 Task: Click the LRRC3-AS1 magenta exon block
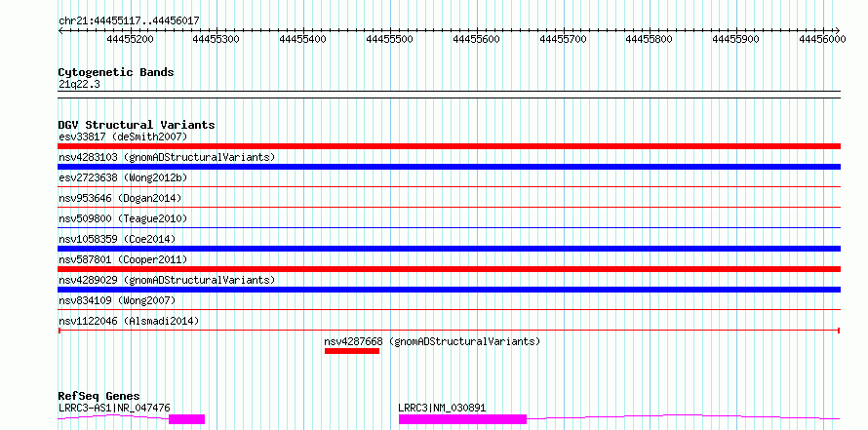tap(187, 419)
